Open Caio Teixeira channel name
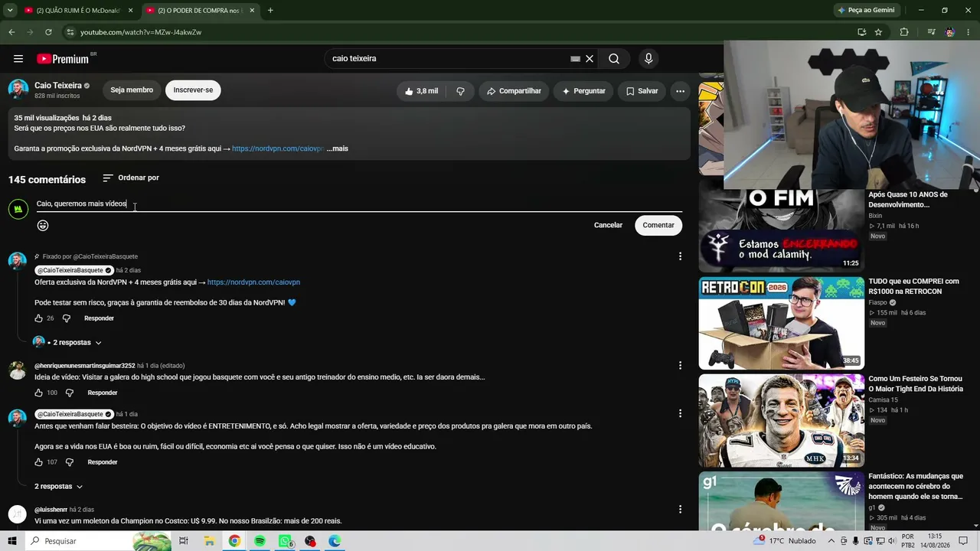Viewport: 980px width, 551px height. (x=58, y=86)
